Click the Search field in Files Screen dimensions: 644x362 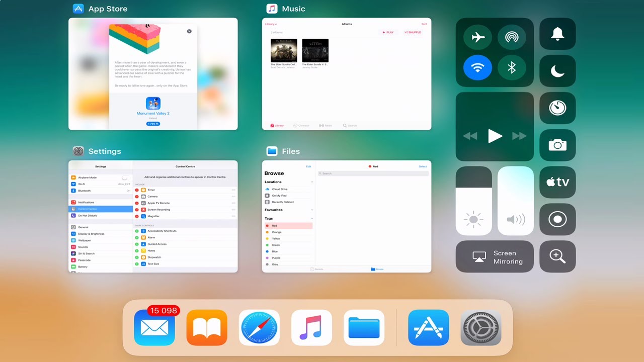[x=373, y=173]
